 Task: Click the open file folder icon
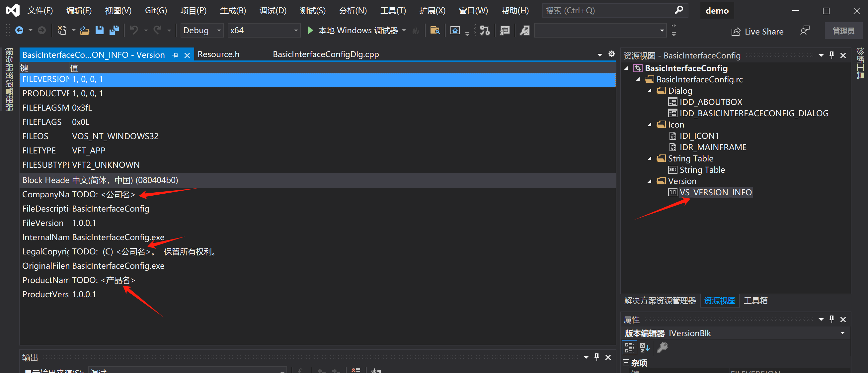pos(85,31)
